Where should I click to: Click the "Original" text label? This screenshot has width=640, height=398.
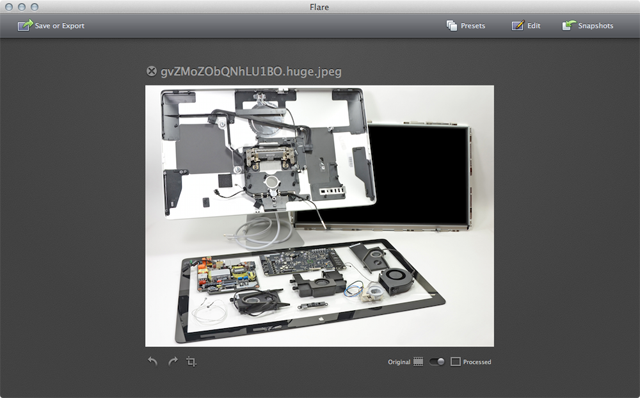point(399,362)
